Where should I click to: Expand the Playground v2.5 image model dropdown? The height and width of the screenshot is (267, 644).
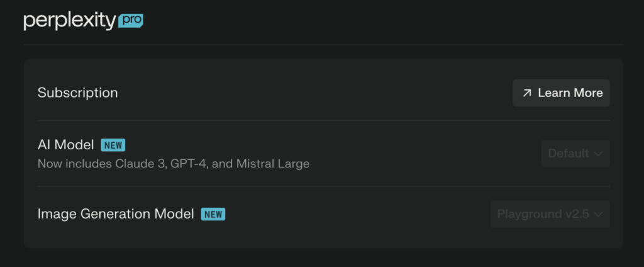(x=550, y=214)
